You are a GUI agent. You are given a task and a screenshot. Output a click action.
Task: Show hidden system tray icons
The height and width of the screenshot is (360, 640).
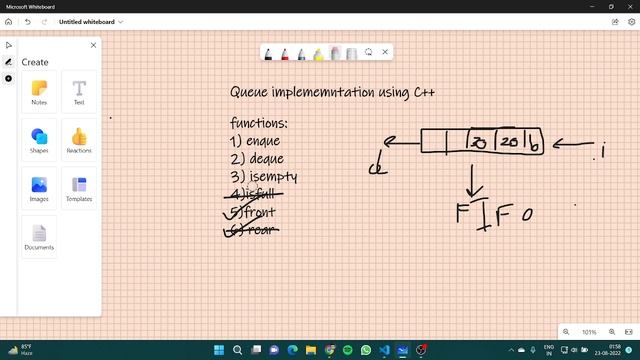(511, 350)
